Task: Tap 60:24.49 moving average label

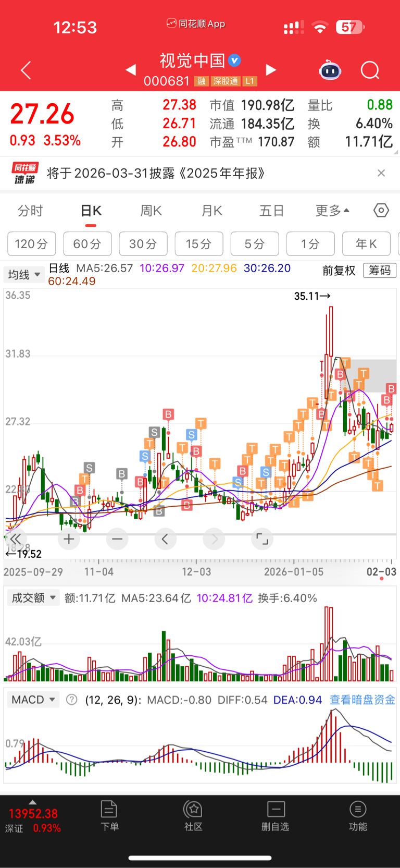Action: pos(72,282)
